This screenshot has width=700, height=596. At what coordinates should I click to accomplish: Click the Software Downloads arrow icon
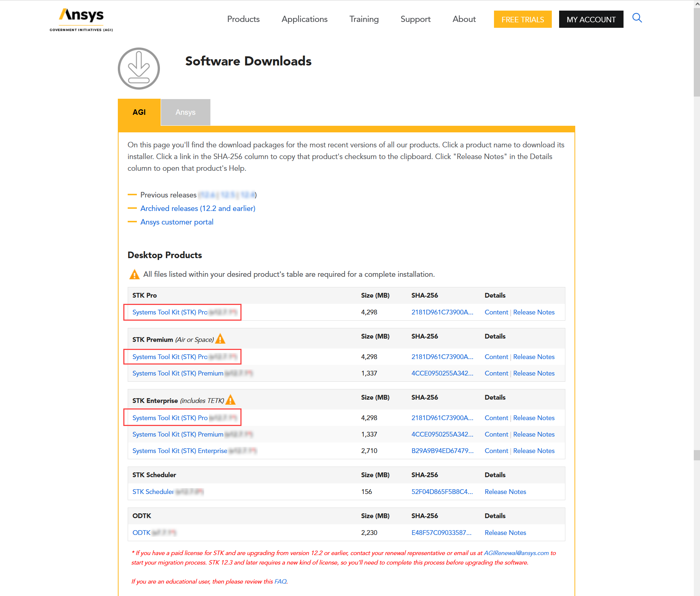point(139,68)
